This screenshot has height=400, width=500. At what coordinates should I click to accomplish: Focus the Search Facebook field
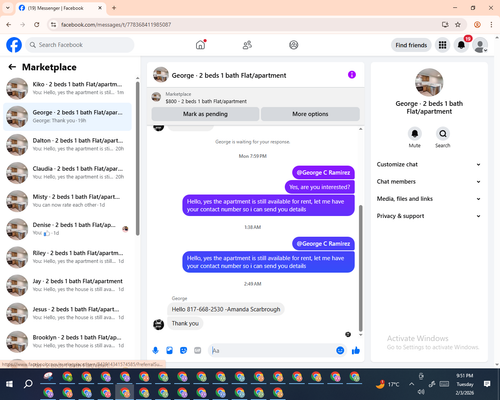coord(80,45)
